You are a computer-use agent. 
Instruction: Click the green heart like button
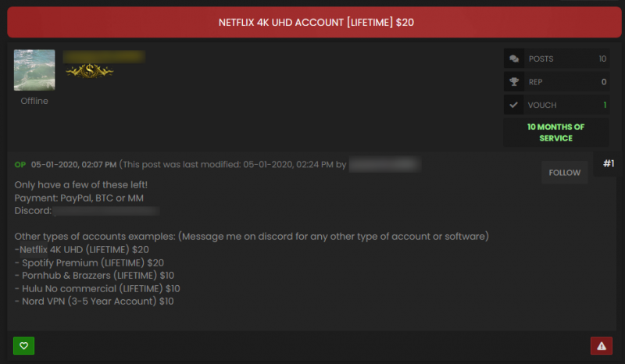tap(23, 345)
